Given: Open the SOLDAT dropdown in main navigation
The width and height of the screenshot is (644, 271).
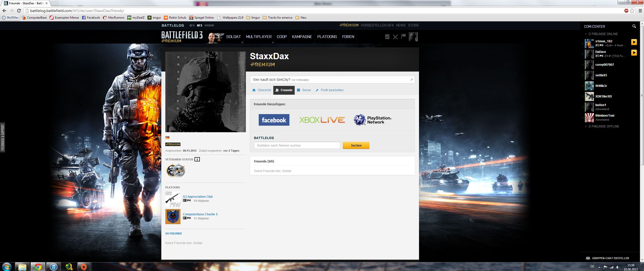Looking at the screenshot, I should 234,37.
